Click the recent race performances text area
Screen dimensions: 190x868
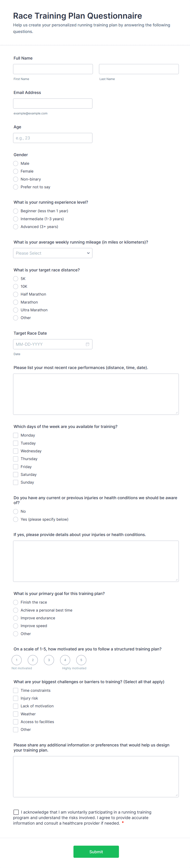[96, 394]
